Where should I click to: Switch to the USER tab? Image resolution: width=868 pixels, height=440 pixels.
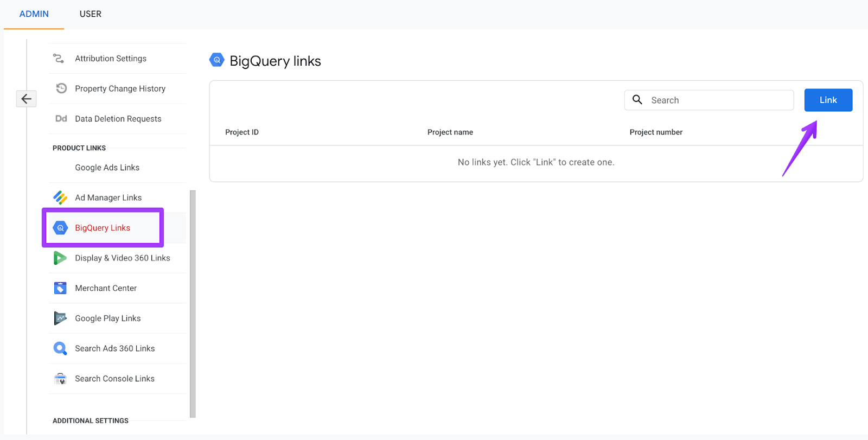click(91, 14)
